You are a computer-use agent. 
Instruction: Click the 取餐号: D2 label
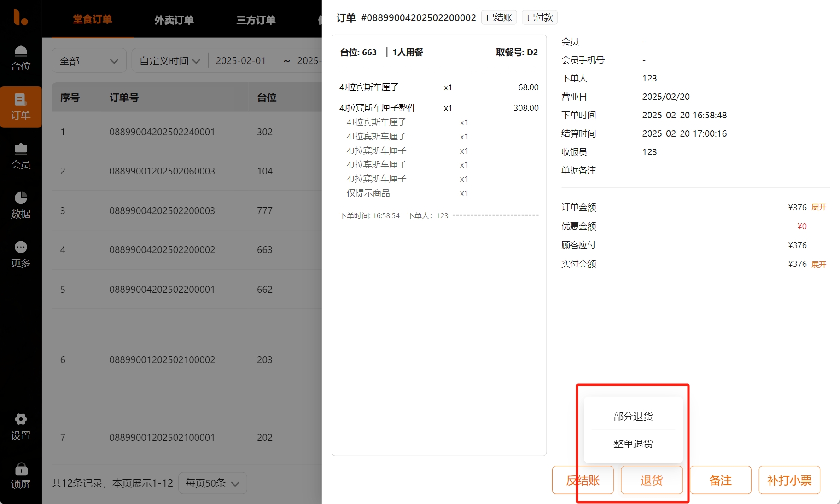(x=517, y=52)
